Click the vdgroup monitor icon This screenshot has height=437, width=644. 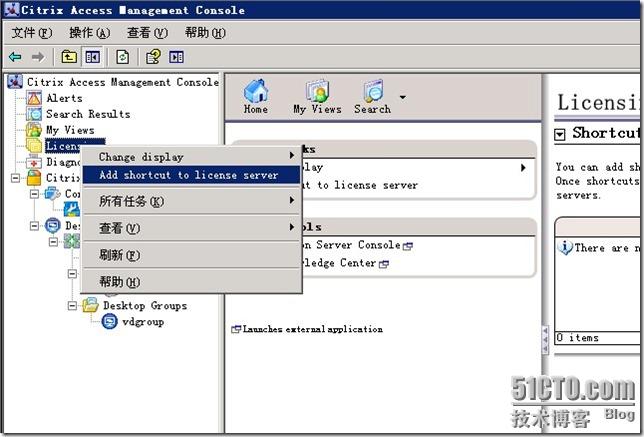tap(110, 321)
